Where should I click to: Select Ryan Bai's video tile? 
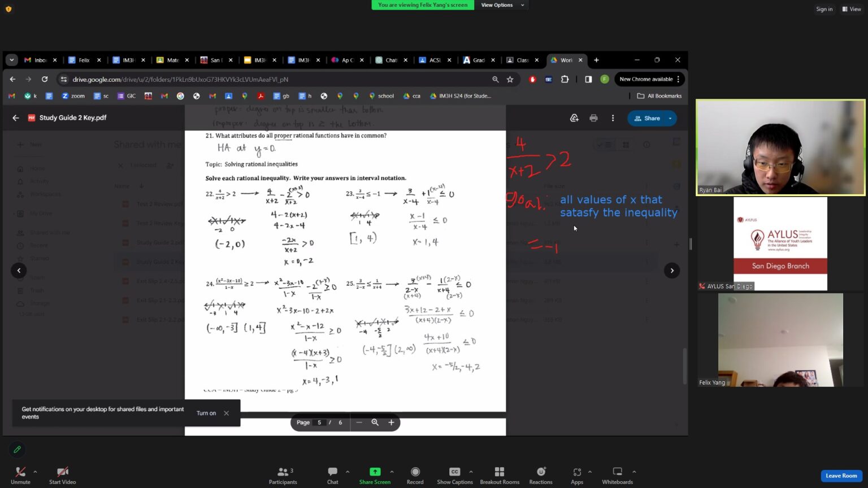pos(780,147)
